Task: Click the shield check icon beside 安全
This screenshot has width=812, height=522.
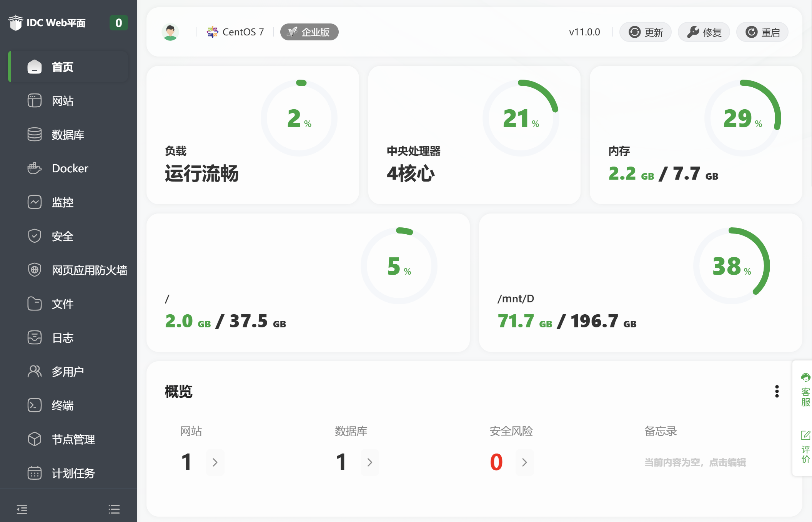Action: click(x=35, y=236)
